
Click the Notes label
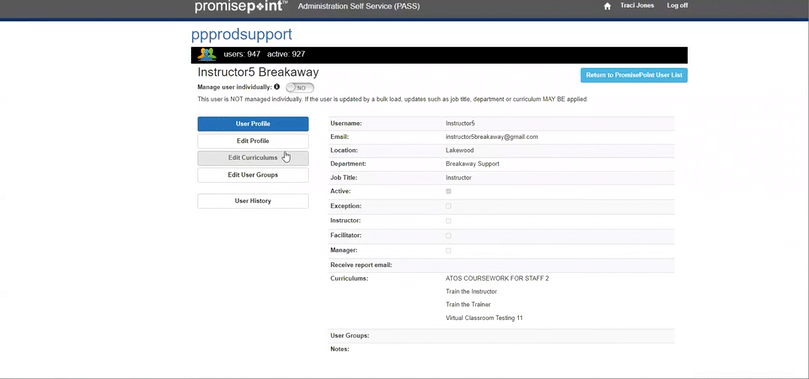pyautogui.click(x=339, y=349)
